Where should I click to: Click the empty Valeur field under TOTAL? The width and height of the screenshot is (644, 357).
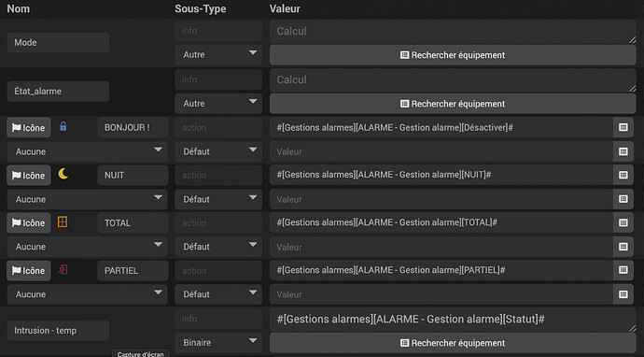click(x=441, y=247)
